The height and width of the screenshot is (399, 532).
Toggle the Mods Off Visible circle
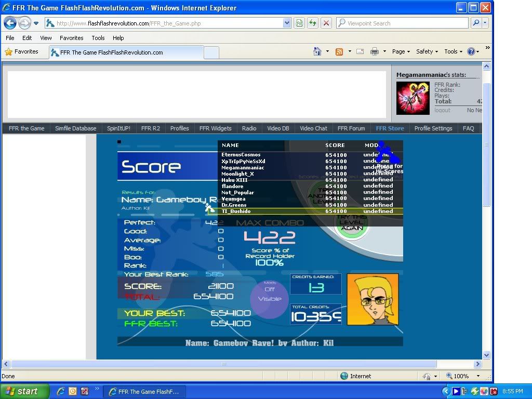[269, 295]
